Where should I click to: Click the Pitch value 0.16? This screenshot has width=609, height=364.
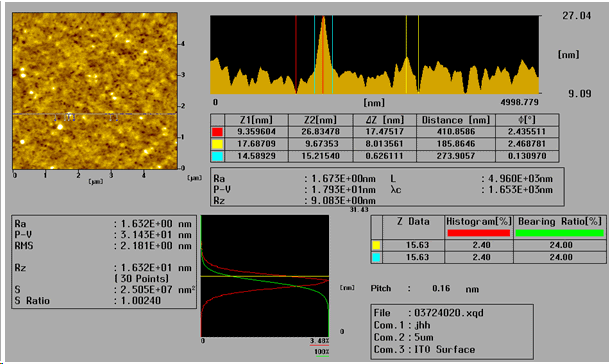tap(441, 289)
